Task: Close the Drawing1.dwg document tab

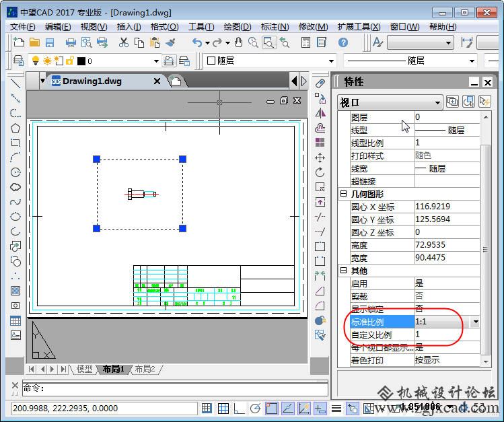Action: tap(157, 81)
